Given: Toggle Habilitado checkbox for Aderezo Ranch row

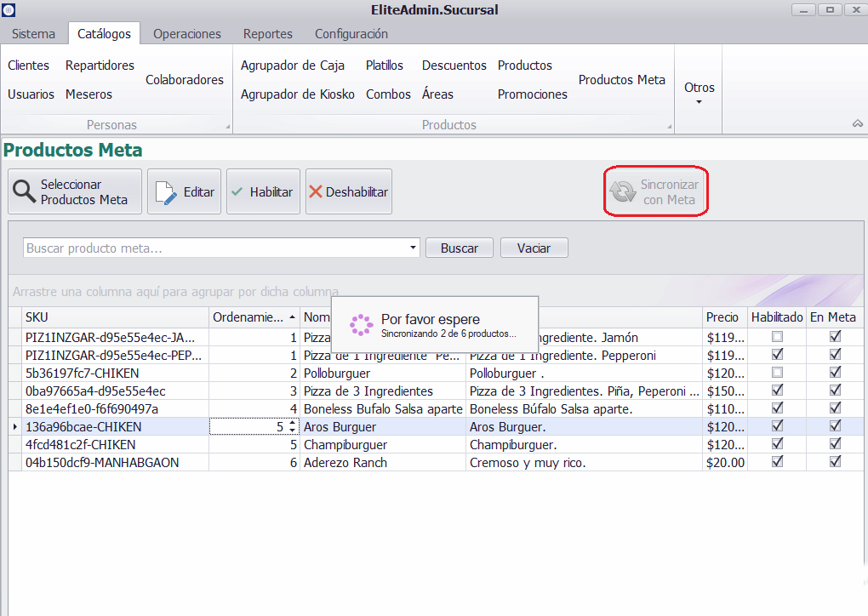Looking at the screenshot, I should point(776,462).
